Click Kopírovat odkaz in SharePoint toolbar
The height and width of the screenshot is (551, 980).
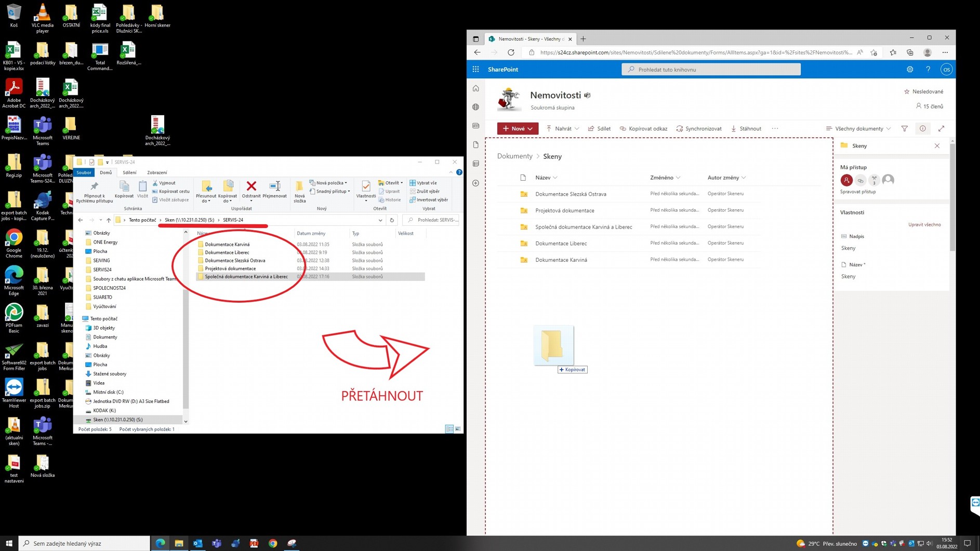(643, 129)
